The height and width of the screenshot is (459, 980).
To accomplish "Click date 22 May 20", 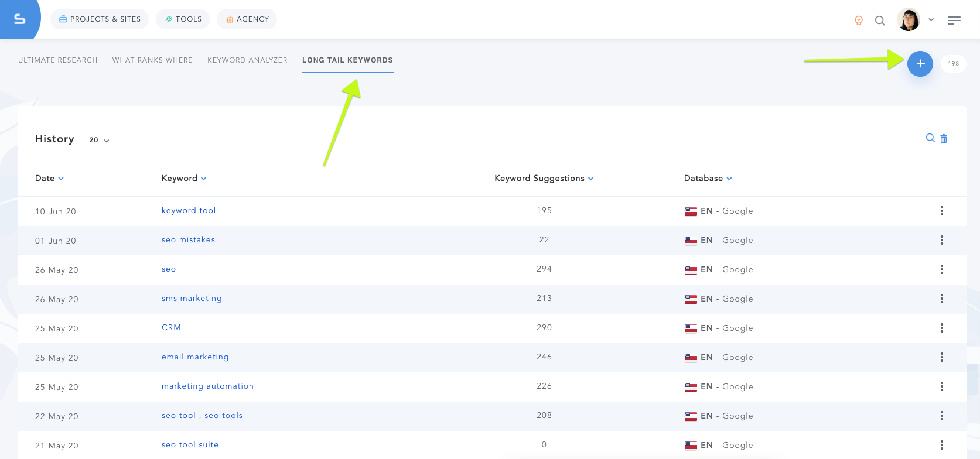I will (57, 416).
